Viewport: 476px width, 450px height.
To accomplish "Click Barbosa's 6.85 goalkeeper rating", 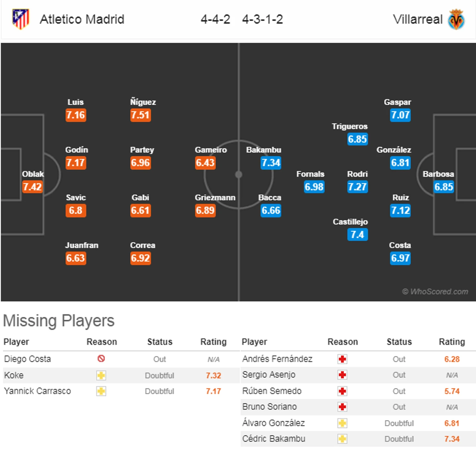I will point(444,187).
